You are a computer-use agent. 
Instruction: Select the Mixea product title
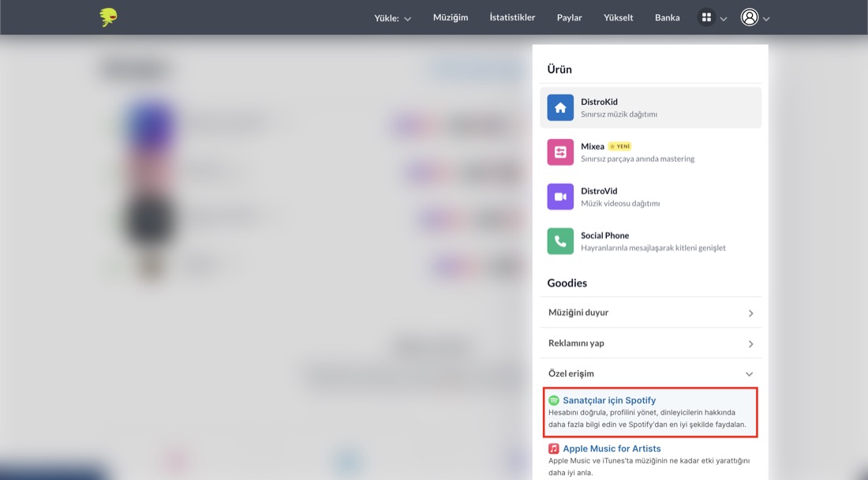tap(593, 146)
